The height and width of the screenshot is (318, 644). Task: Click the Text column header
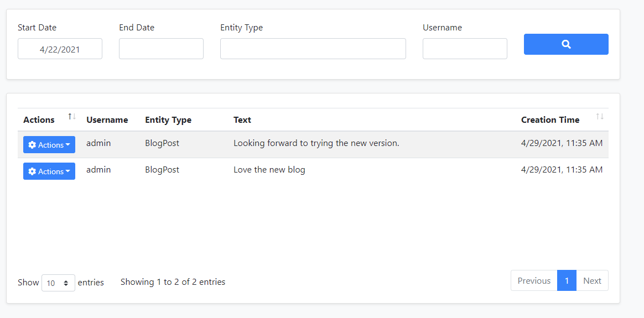coord(242,120)
